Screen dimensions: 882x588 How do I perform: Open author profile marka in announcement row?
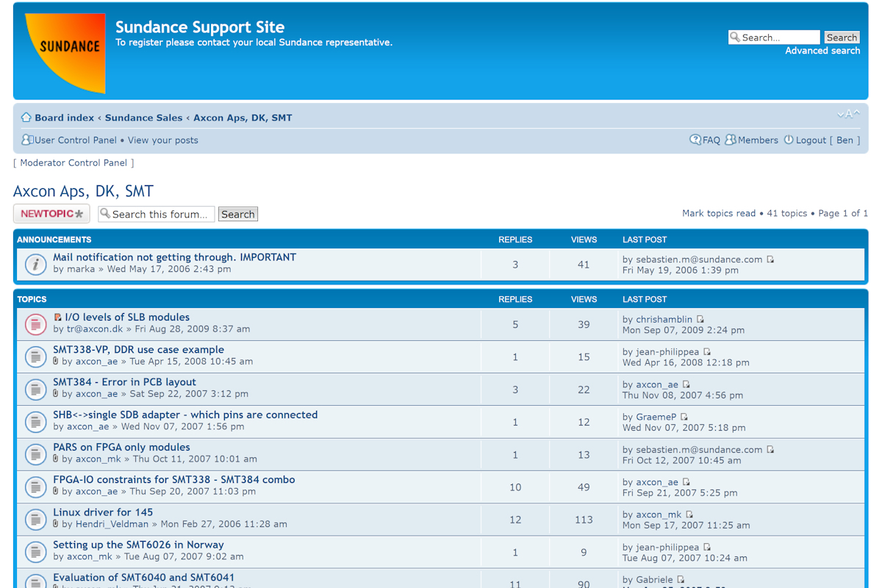tap(81, 269)
